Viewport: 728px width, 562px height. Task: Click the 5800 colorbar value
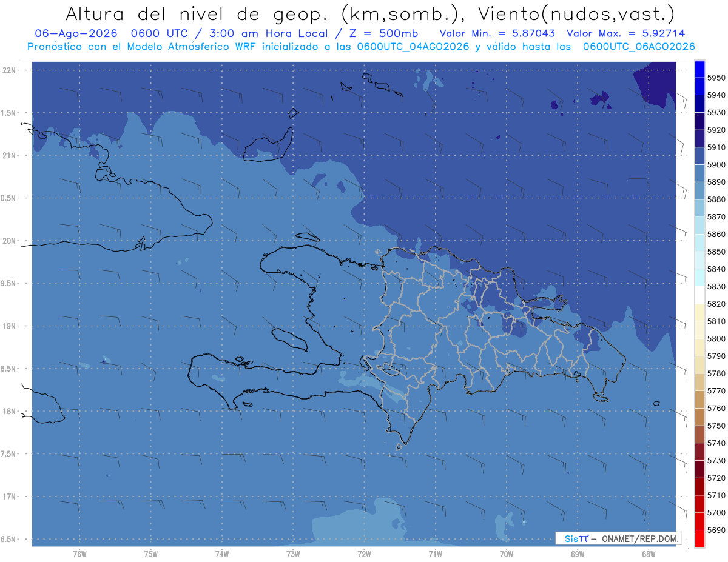[x=716, y=338]
